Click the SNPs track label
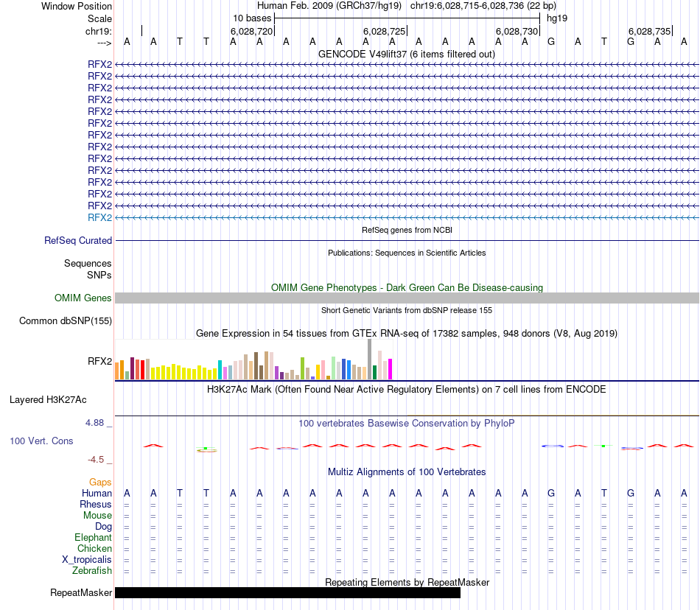The image size is (700, 610). pos(99,276)
